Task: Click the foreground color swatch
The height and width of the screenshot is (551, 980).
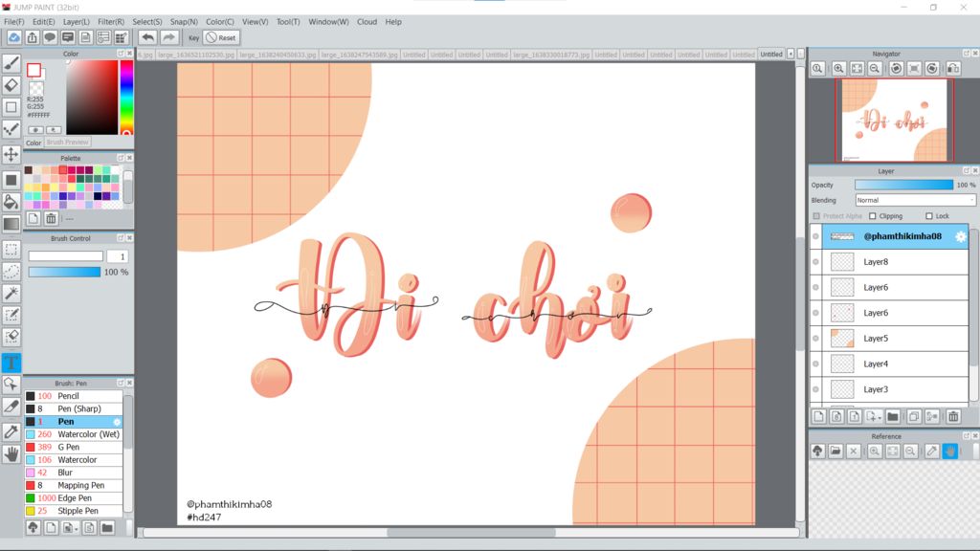Action: pos(33,70)
